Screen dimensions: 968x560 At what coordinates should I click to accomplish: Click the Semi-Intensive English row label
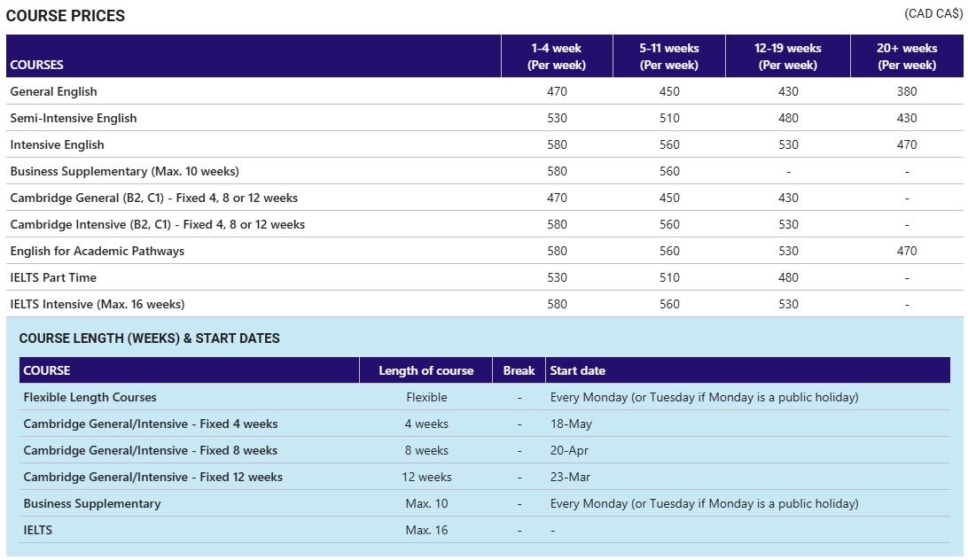(74, 118)
